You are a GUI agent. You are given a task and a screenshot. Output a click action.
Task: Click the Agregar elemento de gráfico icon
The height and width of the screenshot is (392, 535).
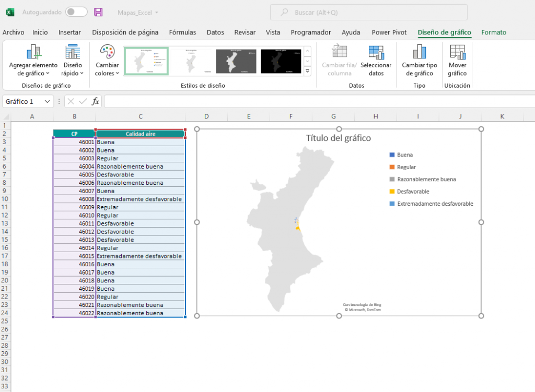[x=33, y=52]
